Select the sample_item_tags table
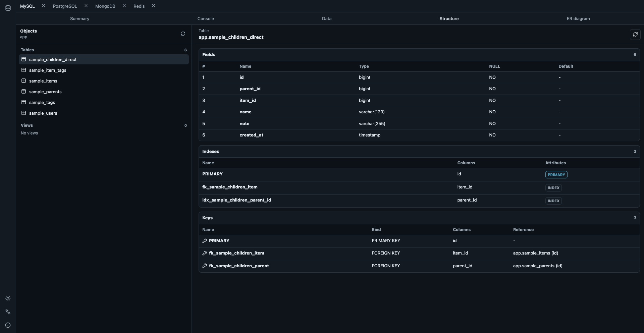This screenshot has height=333, width=644. (x=104, y=70)
